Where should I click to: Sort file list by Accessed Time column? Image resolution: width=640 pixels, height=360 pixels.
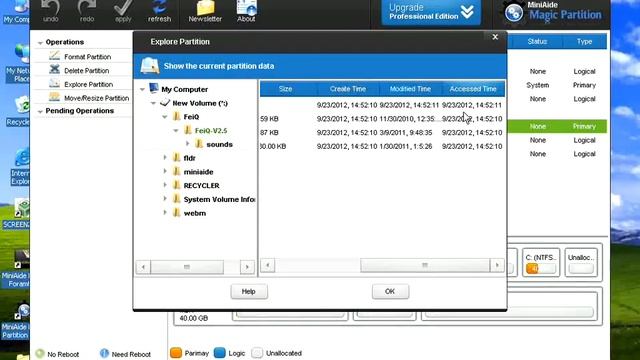coord(473,89)
